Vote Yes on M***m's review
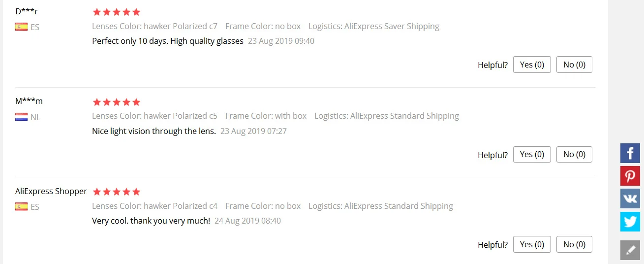This screenshot has width=644, height=264. coord(532,155)
